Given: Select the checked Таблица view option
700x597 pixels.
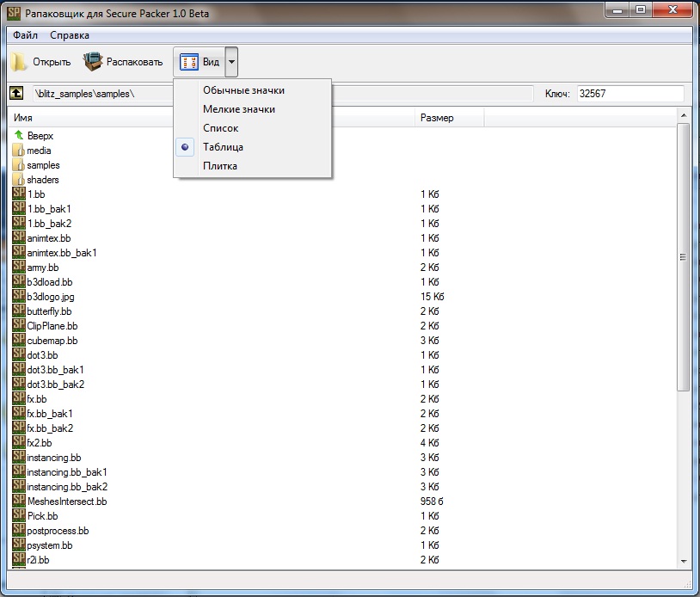Looking at the screenshot, I should point(252,147).
